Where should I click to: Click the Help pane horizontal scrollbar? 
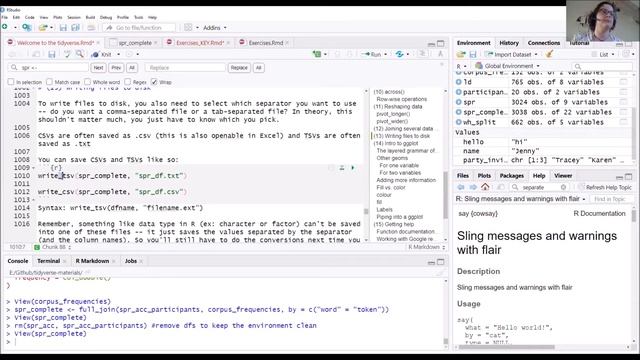[x=506, y=347]
